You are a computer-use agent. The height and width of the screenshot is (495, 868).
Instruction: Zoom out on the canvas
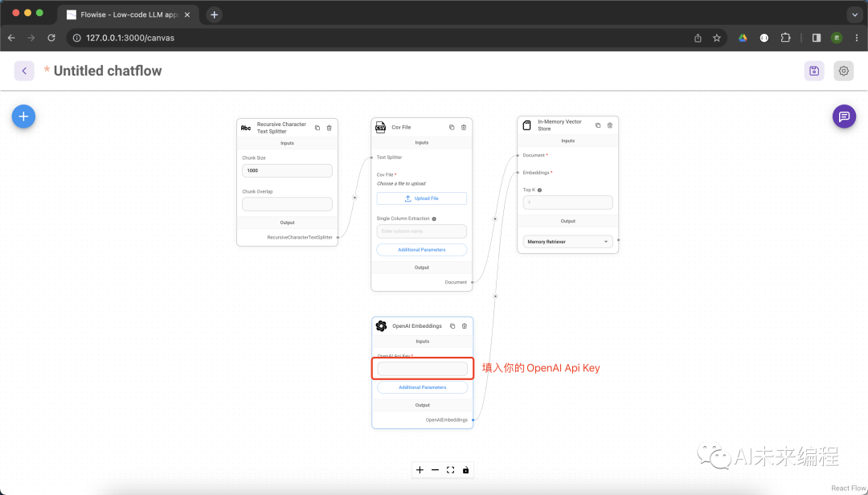(435, 470)
